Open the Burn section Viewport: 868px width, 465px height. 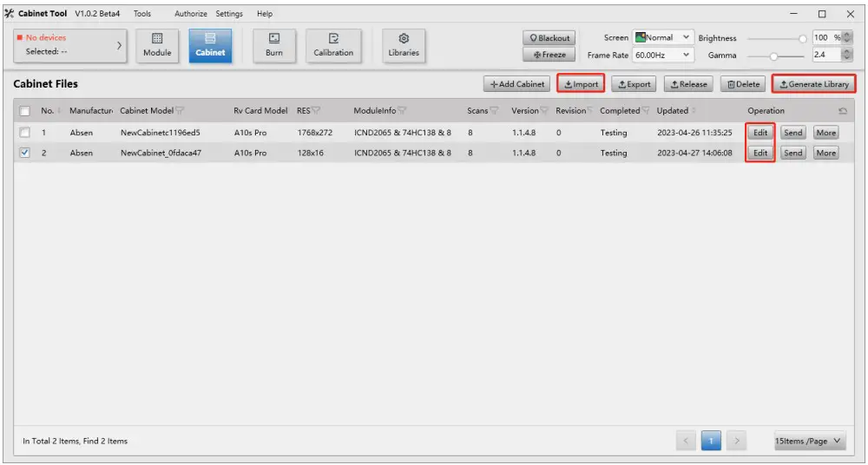(274, 46)
